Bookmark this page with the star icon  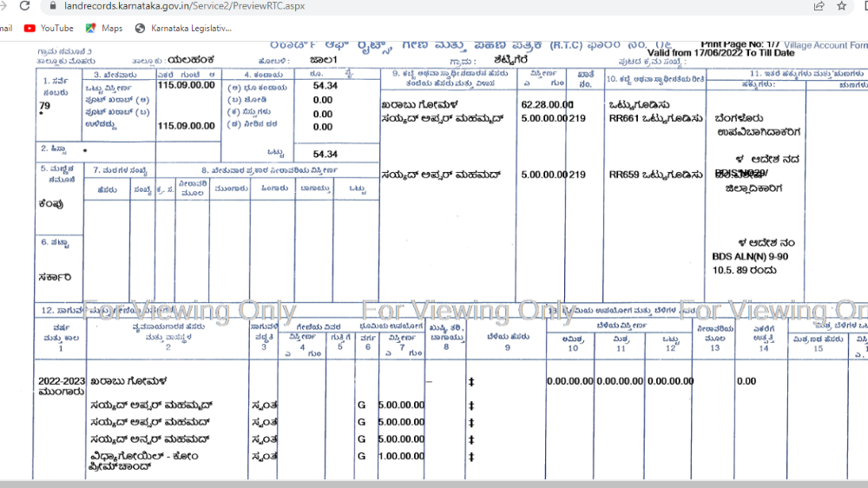coord(841,6)
